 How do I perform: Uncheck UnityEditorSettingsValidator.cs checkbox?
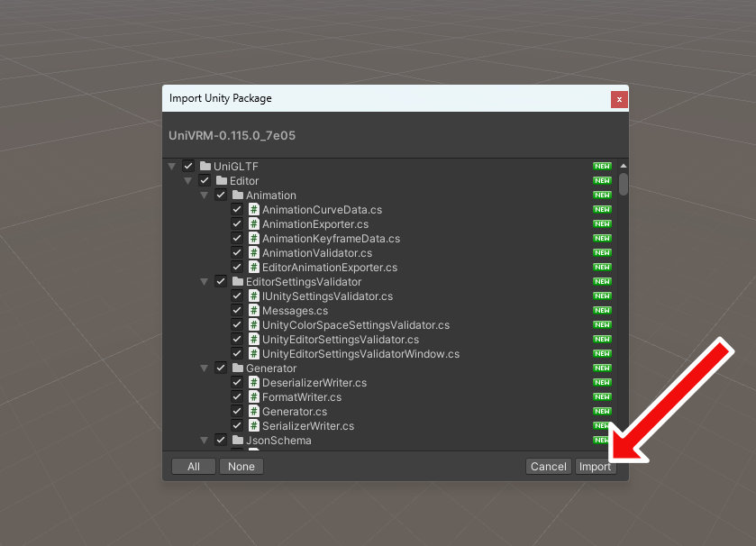pos(237,340)
